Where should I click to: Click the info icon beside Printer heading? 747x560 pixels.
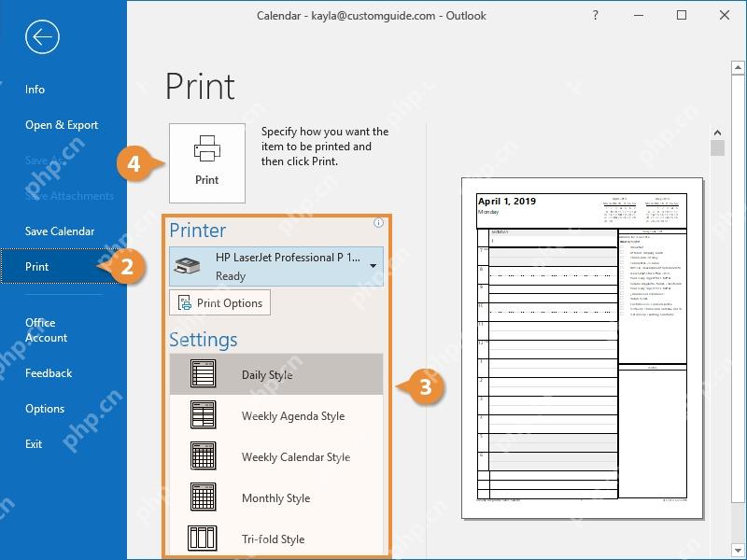point(378,223)
